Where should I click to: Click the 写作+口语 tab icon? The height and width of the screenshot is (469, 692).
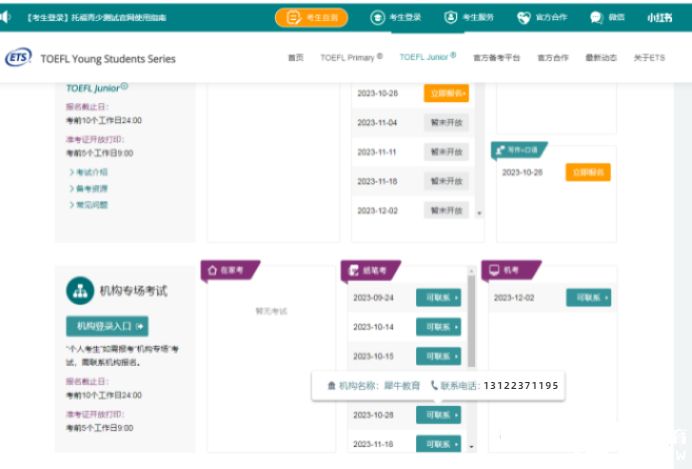[500, 150]
